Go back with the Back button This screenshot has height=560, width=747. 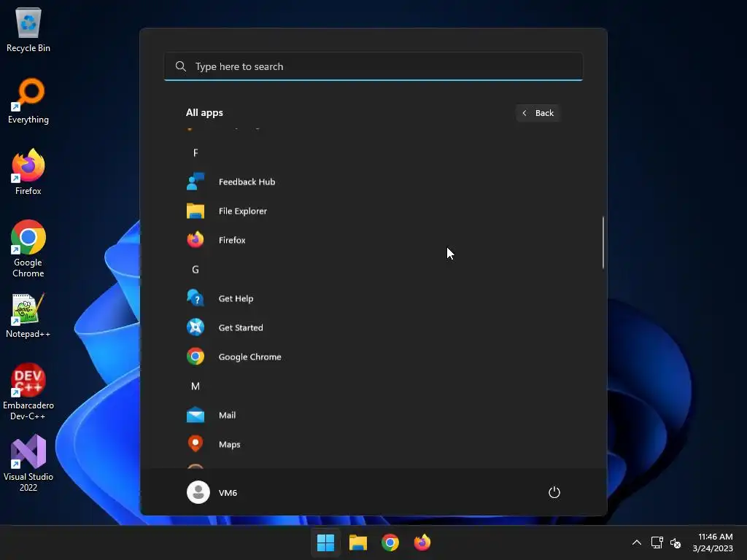(x=538, y=113)
